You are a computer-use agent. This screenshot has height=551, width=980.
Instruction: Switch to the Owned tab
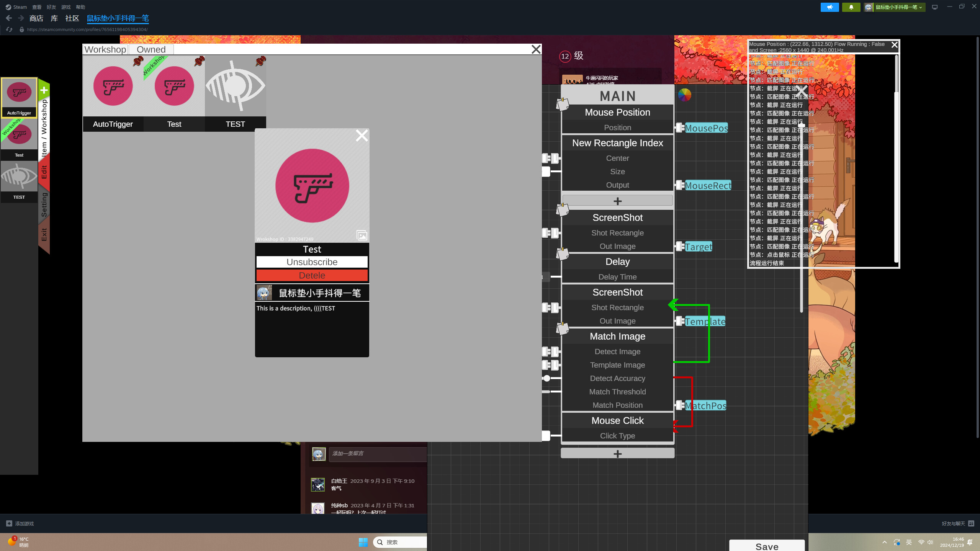click(x=151, y=49)
